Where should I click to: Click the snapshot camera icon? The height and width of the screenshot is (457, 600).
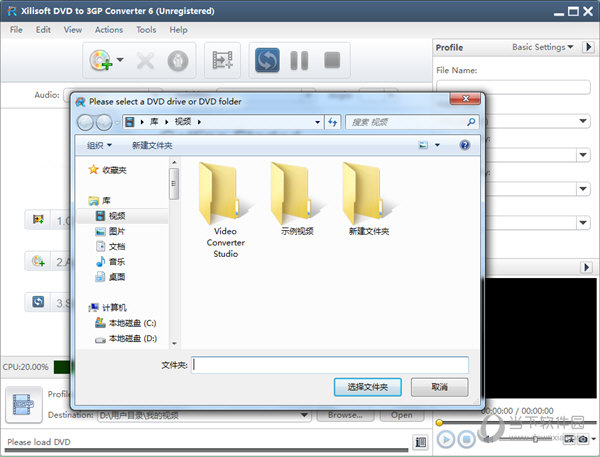pyautogui.click(x=582, y=439)
